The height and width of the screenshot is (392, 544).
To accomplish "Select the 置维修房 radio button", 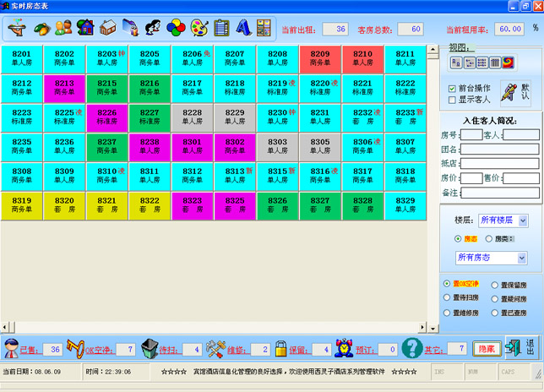I will coord(448,313).
